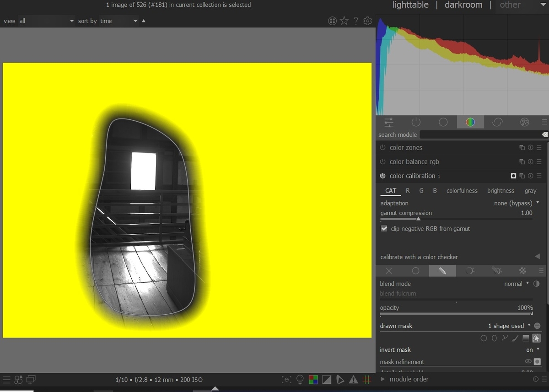Add path mask shape
Screen dimensions: 549x392
point(505,338)
